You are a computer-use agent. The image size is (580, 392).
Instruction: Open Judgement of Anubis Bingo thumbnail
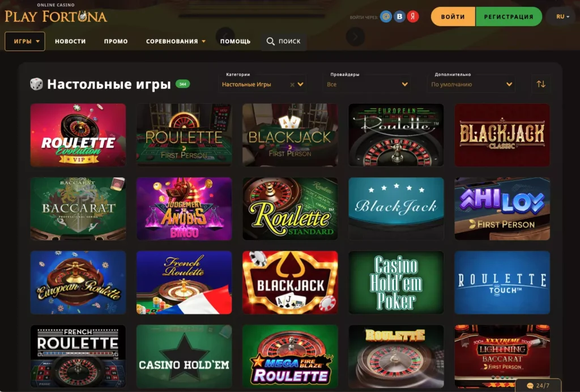(x=184, y=209)
